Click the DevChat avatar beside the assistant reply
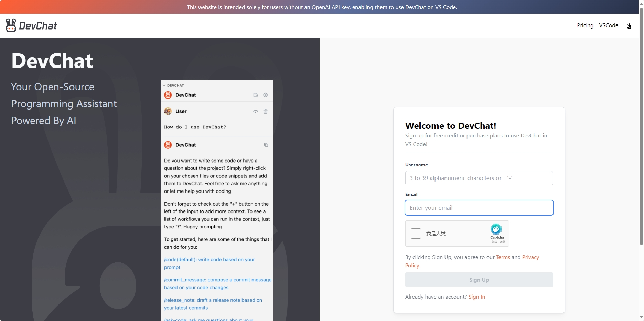Viewport: 644px width, 321px height. point(168,145)
